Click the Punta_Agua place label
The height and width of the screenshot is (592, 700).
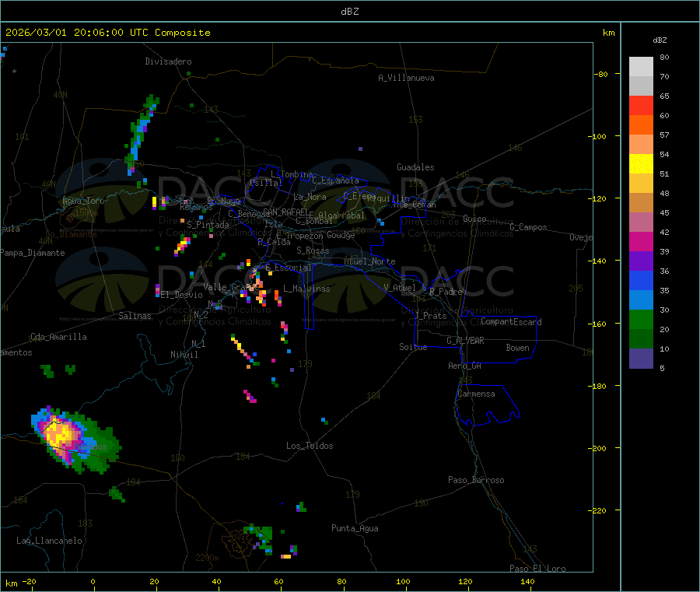pos(355,528)
